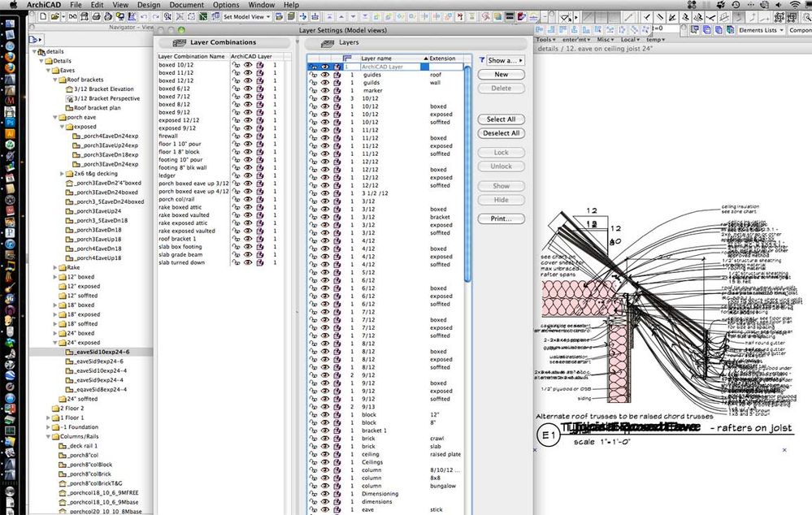Toggle eye visibility for guides layer
This screenshot has height=515, width=812.
pyautogui.click(x=324, y=75)
